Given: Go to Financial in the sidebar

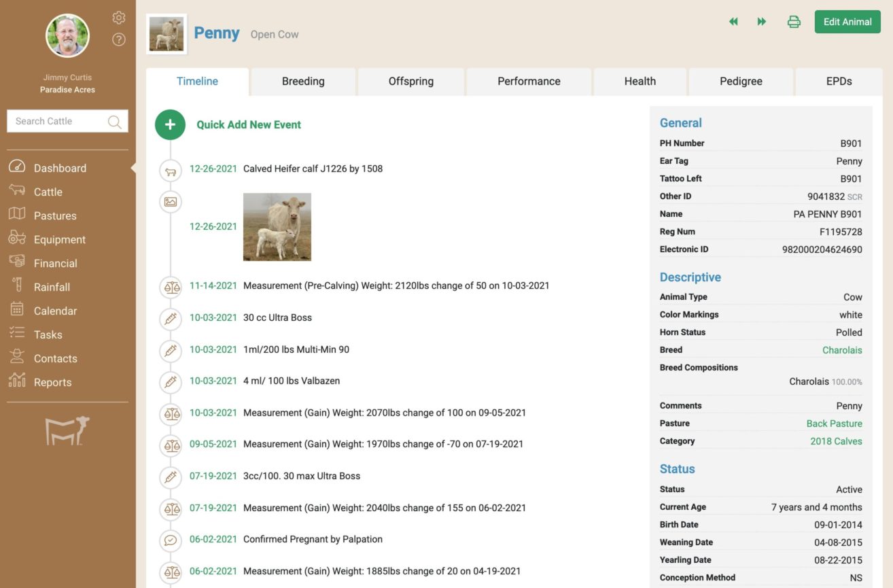Looking at the screenshot, I should coord(55,263).
